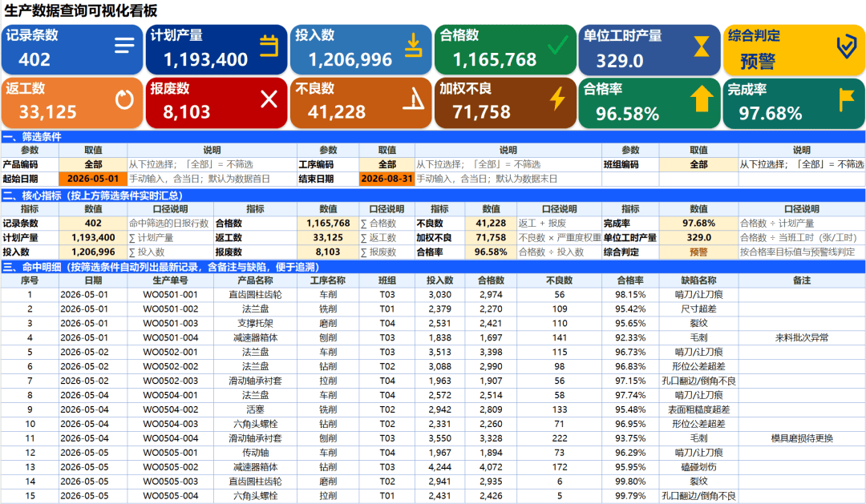Click 活塞 product name cell
This screenshot has height=504, width=866.
pos(255,409)
